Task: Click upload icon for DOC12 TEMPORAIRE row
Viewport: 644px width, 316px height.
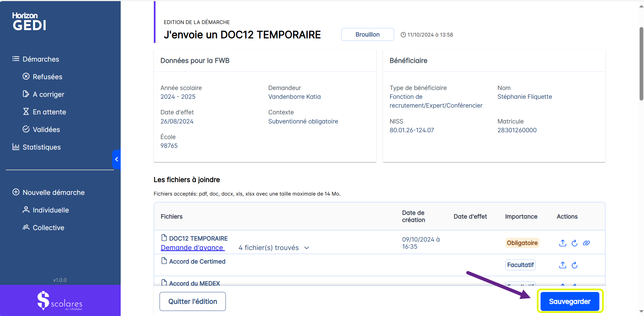Action: (x=563, y=243)
